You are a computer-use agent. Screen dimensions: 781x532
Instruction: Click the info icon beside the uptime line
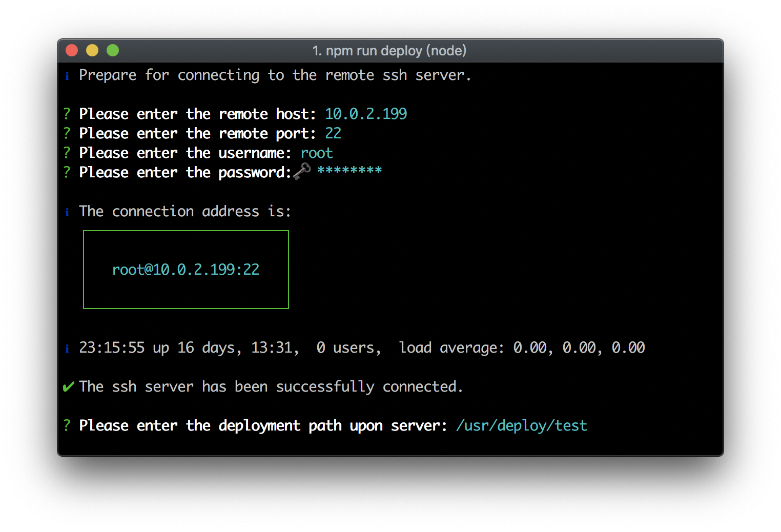tap(67, 349)
